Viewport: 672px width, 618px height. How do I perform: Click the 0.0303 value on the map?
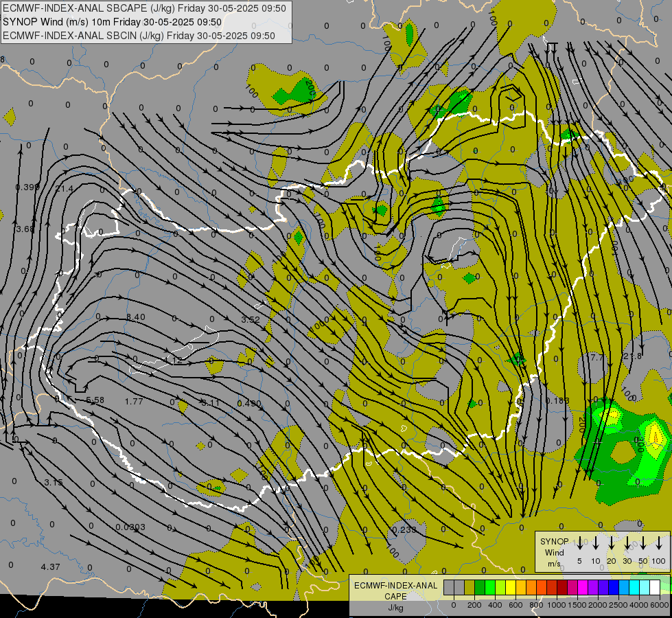point(130,527)
